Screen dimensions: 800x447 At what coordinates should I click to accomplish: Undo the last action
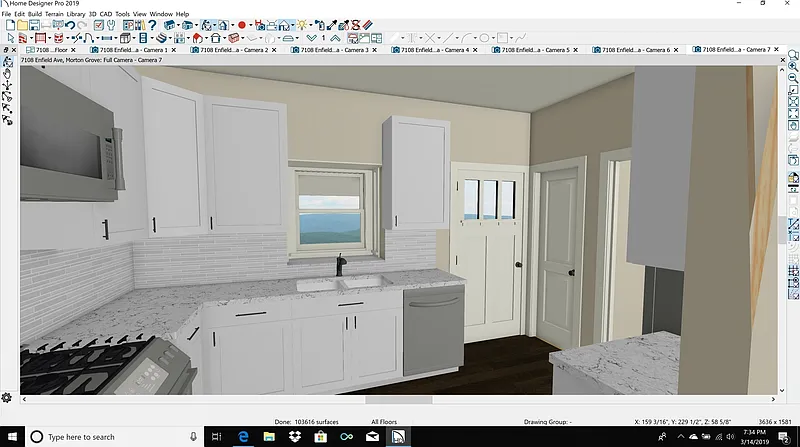70,25
